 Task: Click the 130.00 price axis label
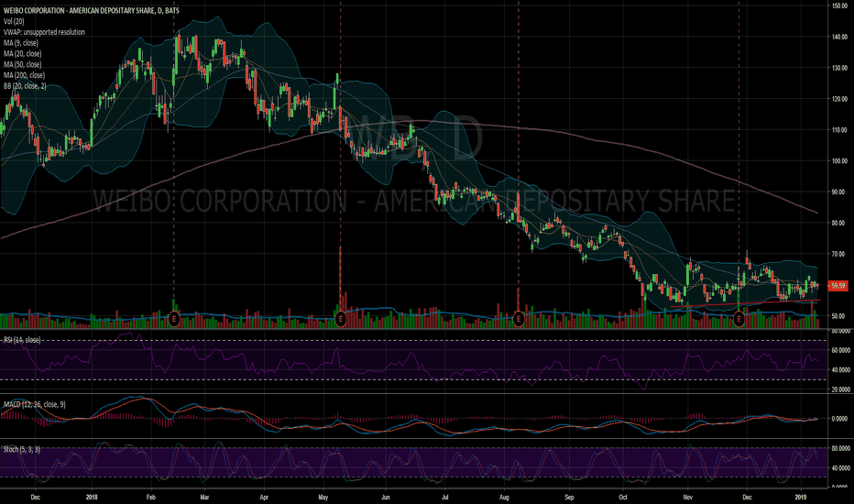[838, 68]
